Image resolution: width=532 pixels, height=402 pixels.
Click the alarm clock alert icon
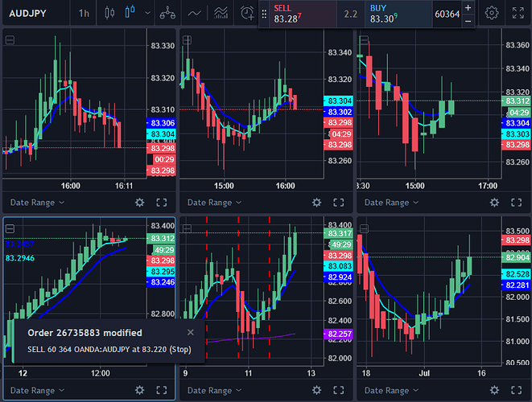pos(247,13)
